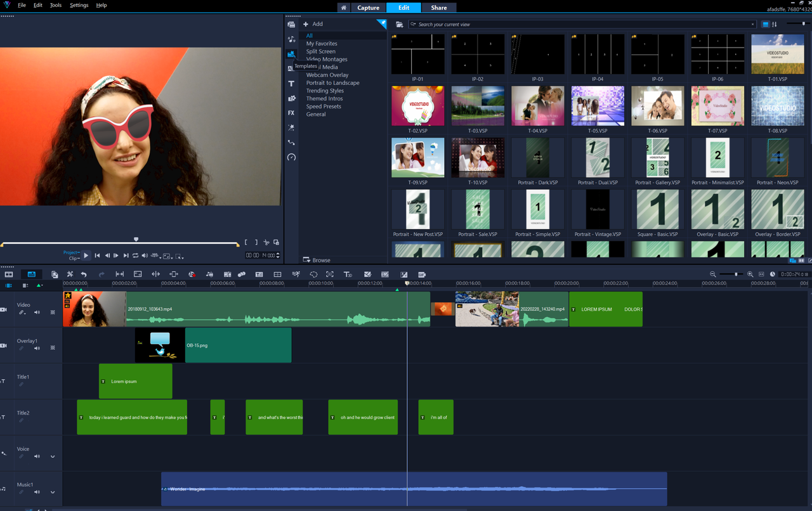This screenshot has width=812, height=511.
Task: Open the Sound Mixer from the timeline toolbar
Action: coord(209,274)
